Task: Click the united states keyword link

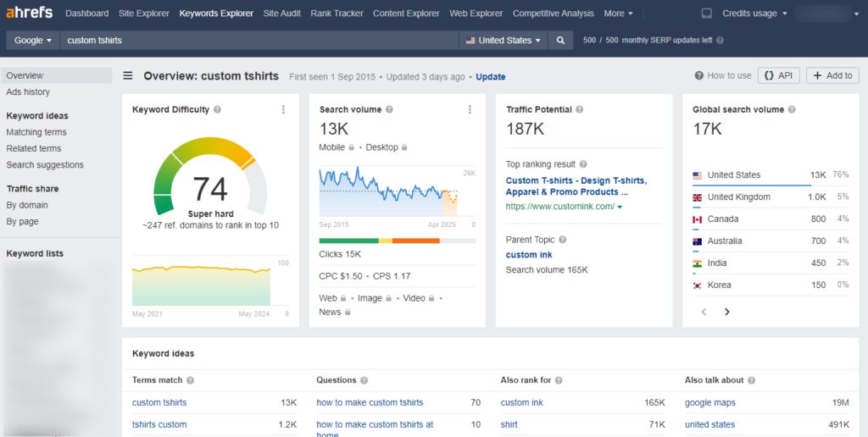Action: coord(709,425)
